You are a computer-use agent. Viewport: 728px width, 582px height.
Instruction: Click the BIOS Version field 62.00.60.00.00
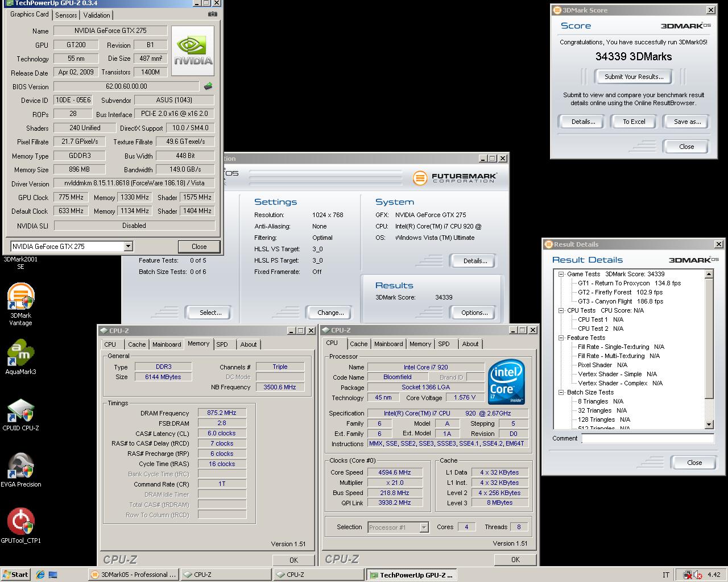(126, 86)
